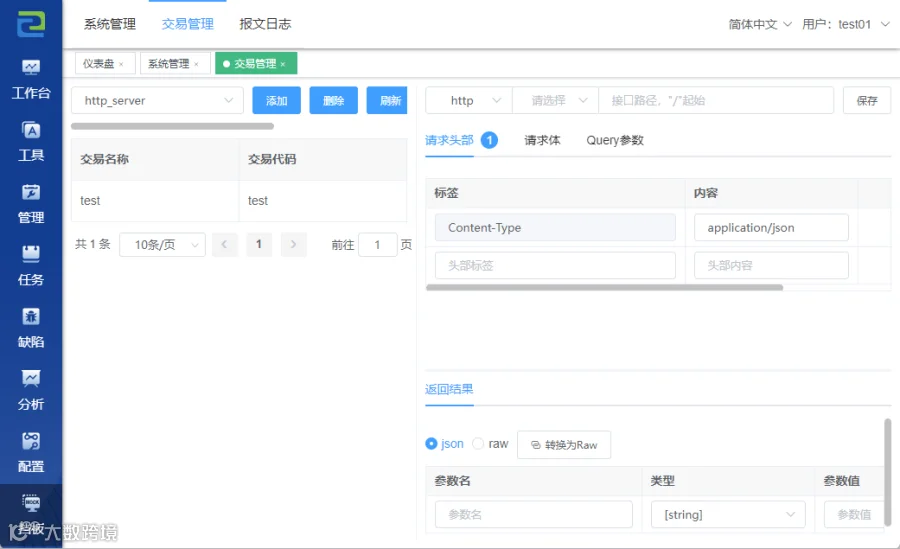The image size is (900, 549).
Task: Open the 工作台 sidebar icon
Action: (x=31, y=68)
